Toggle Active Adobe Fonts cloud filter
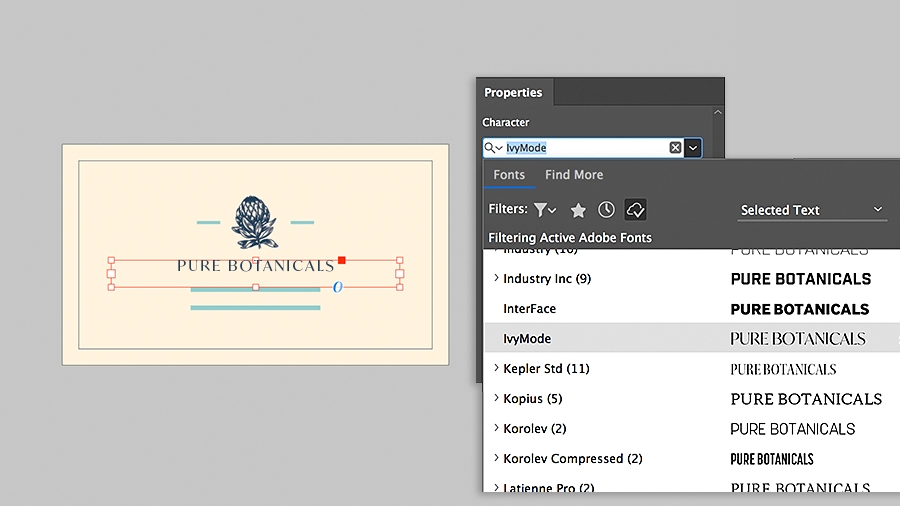Viewport: 900px width, 506px height. tap(635, 209)
